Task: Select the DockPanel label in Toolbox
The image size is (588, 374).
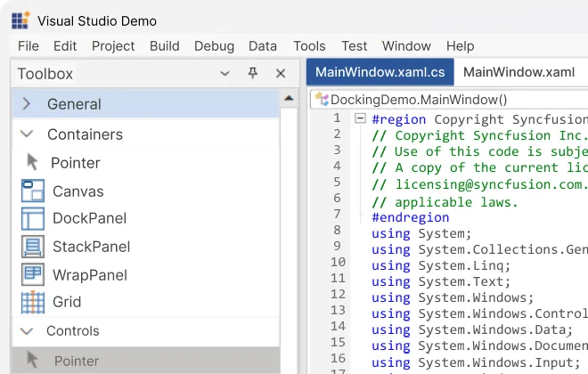Action: (x=90, y=218)
